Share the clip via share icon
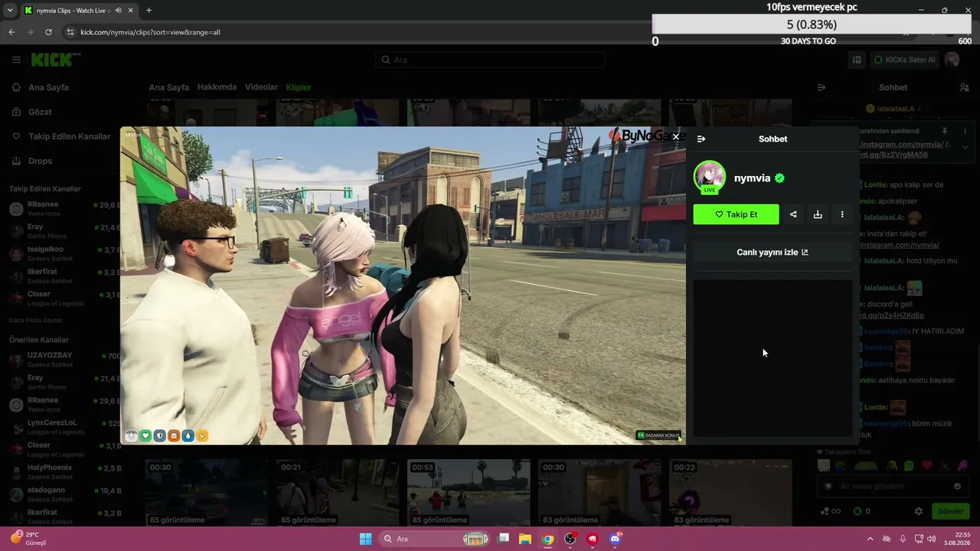Image resolution: width=980 pixels, height=551 pixels. pos(793,214)
